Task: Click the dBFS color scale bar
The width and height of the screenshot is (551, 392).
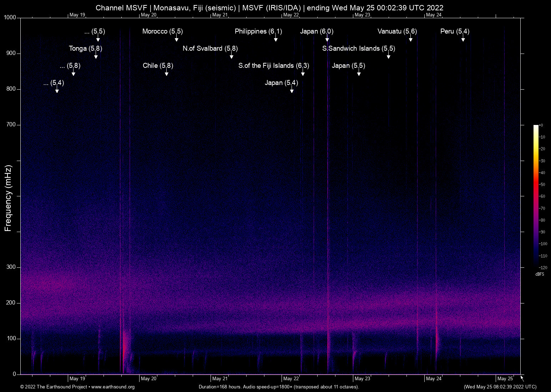Action: point(536,196)
